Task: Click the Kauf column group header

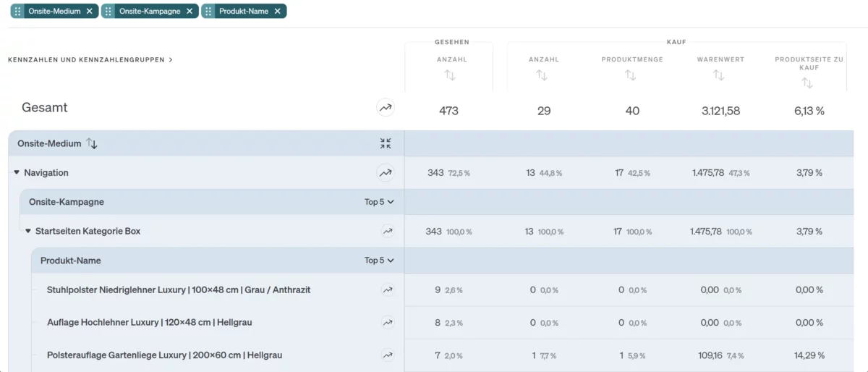Action: pyautogui.click(x=676, y=42)
